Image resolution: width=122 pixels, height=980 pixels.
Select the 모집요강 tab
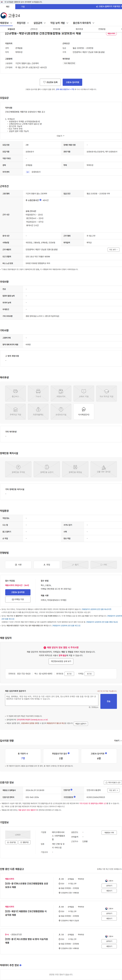tap(11, 29)
